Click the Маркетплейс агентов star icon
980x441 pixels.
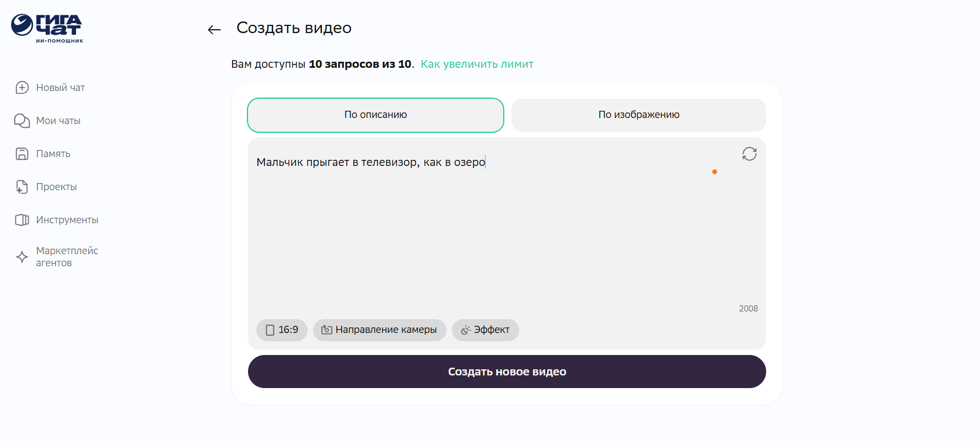tap(22, 257)
